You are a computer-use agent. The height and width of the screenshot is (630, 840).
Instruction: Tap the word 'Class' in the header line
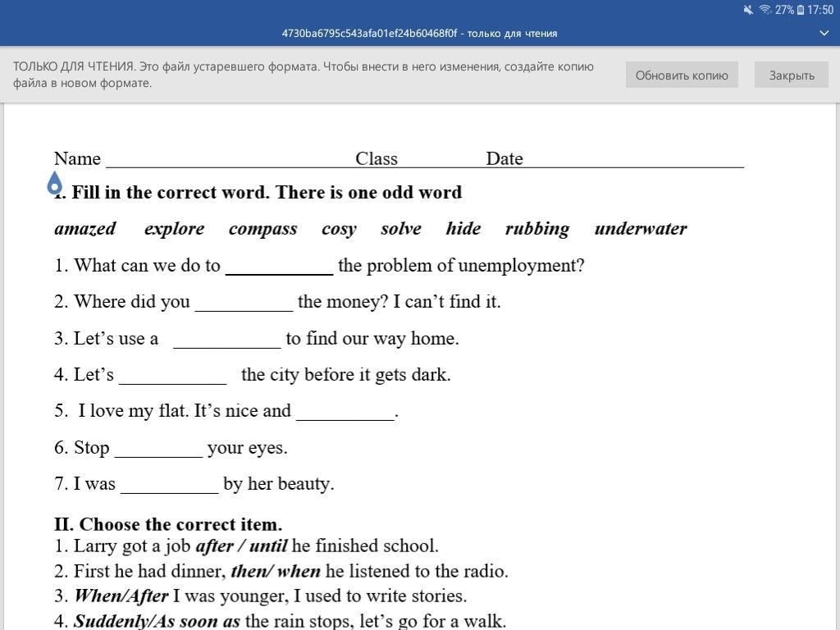tap(377, 158)
